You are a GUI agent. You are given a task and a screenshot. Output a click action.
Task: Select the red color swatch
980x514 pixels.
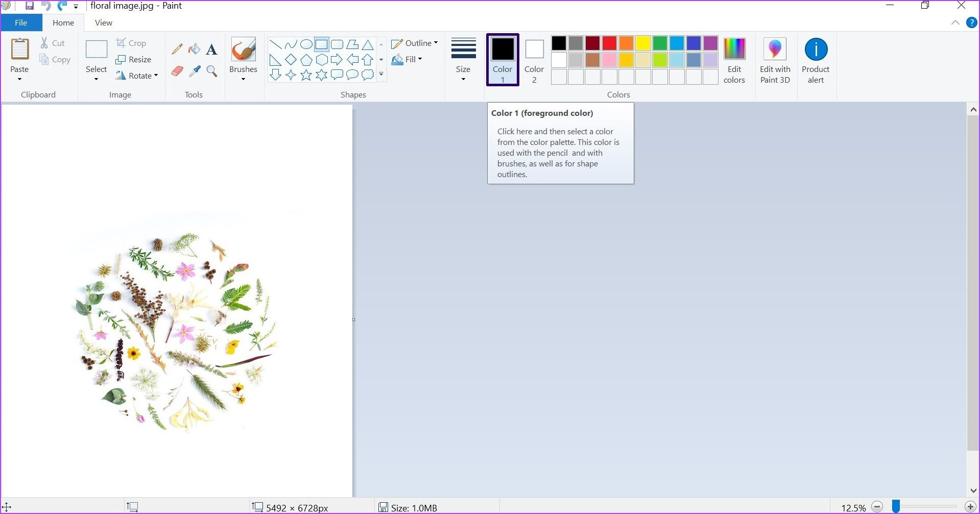(609, 43)
